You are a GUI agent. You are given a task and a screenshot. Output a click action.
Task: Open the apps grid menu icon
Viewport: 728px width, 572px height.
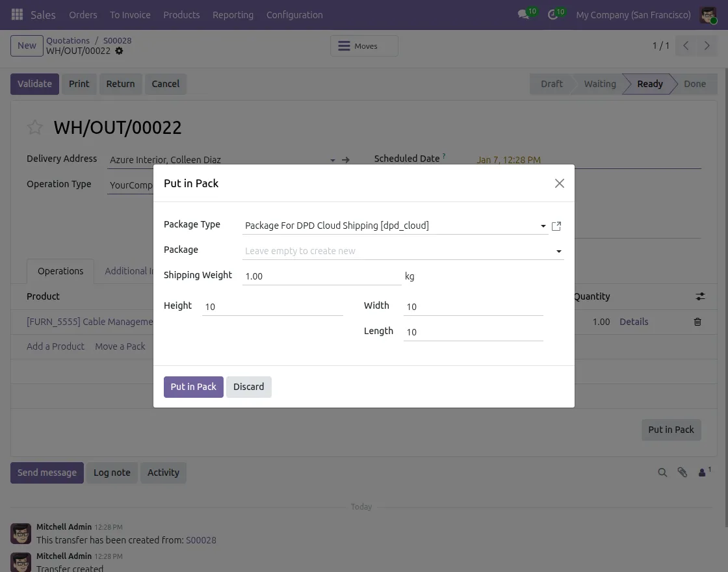click(17, 14)
